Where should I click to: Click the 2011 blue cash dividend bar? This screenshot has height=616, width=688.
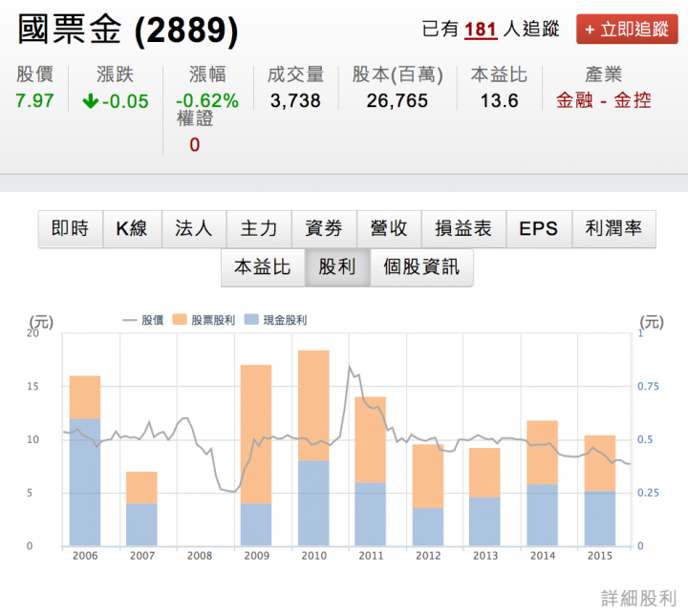click(371, 514)
